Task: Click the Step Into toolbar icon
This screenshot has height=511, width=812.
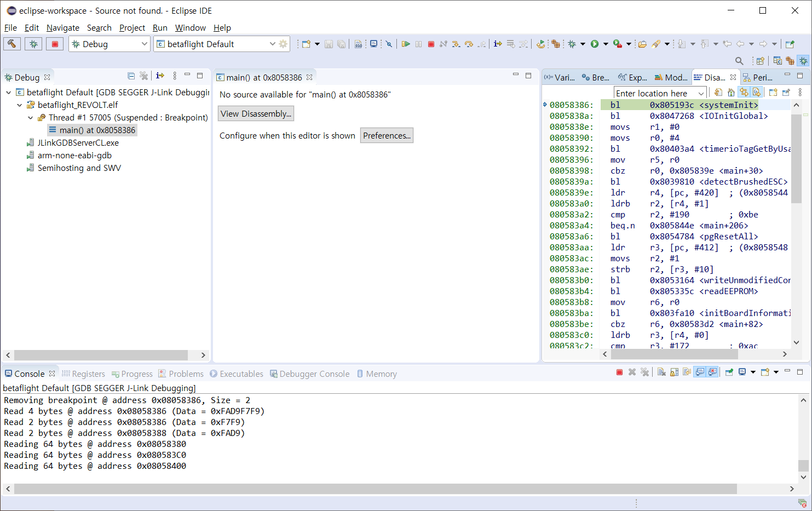Action: click(456, 44)
